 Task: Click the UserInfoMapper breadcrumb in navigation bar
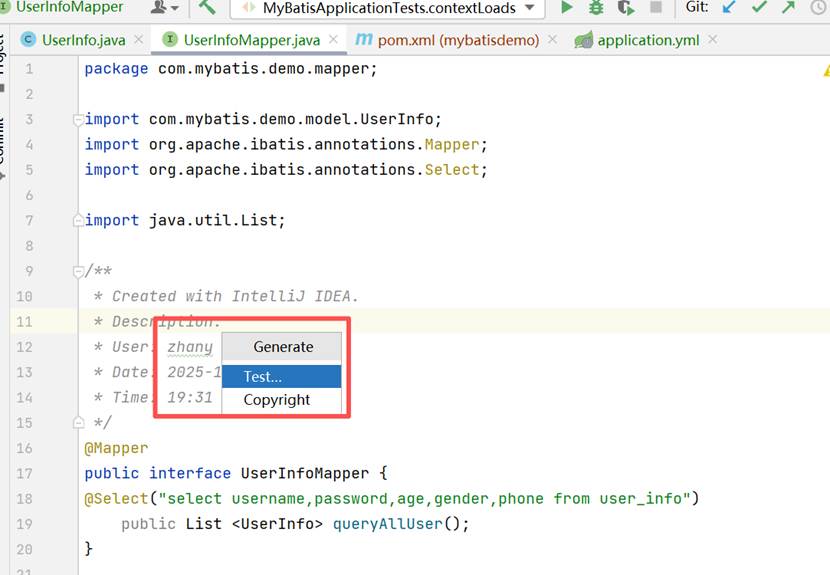[69, 7]
